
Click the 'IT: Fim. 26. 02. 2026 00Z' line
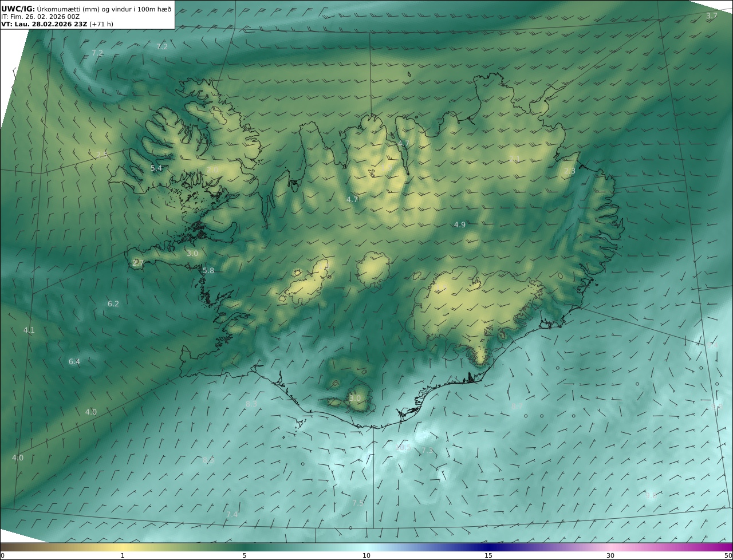(x=41, y=17)
